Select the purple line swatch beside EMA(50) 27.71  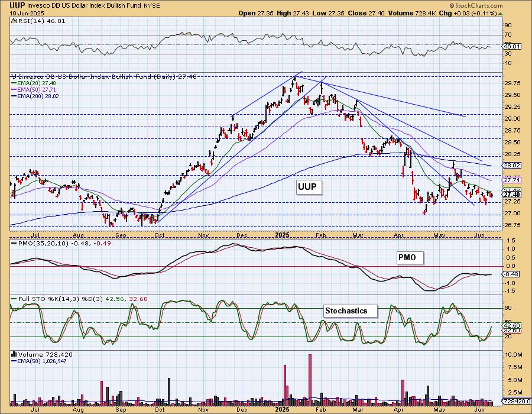(x=14, y=89)
